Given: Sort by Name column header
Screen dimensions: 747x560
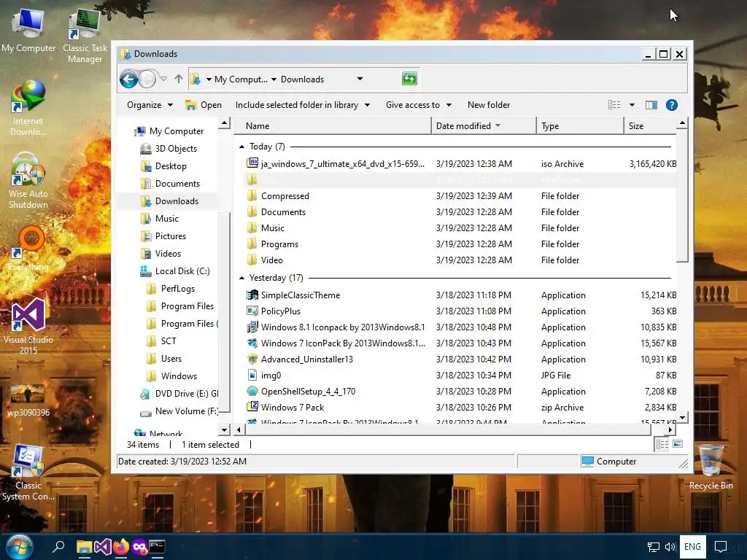Looking at the screenshot, I should click(333, 125).
